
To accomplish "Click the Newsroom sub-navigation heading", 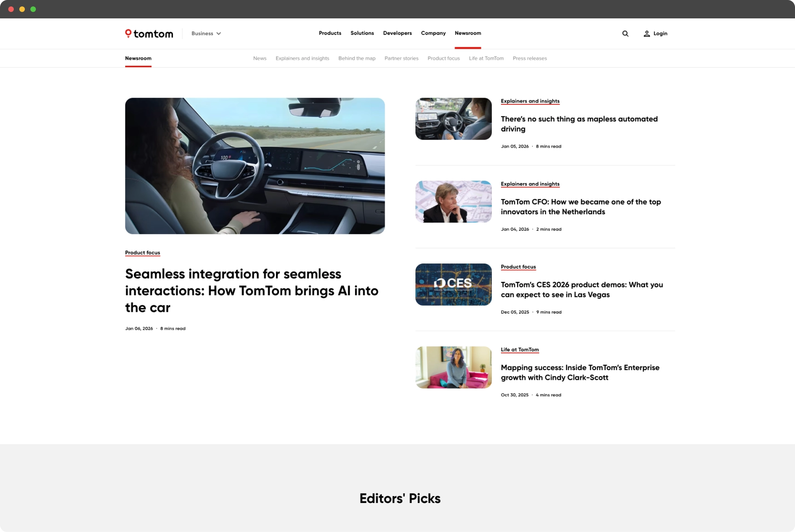I will tap(138, 58).
